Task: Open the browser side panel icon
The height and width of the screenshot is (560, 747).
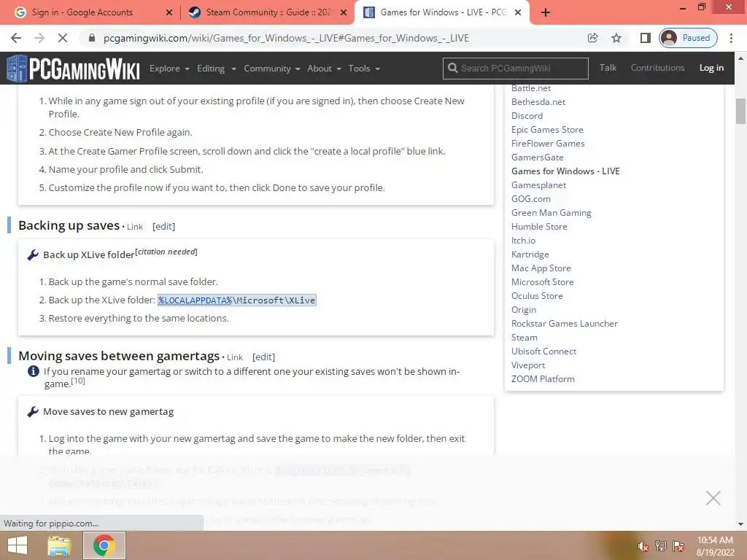Action: [645, 38]
